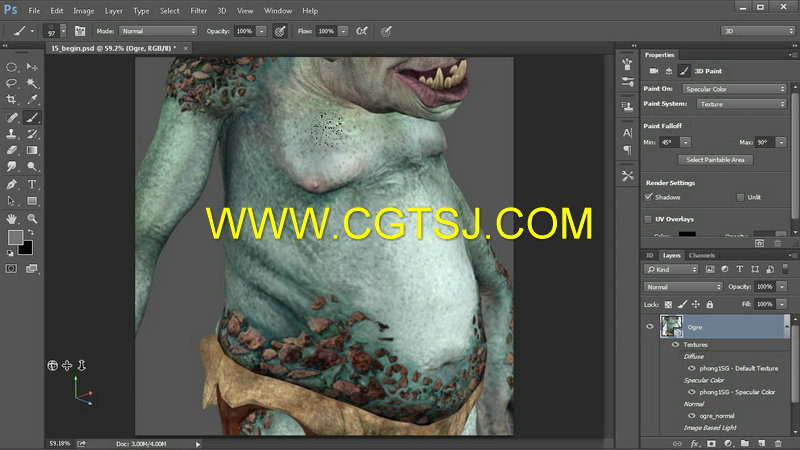
Task: Hide phong1SG Specular Color texture
Action: (x=692, y=392)
